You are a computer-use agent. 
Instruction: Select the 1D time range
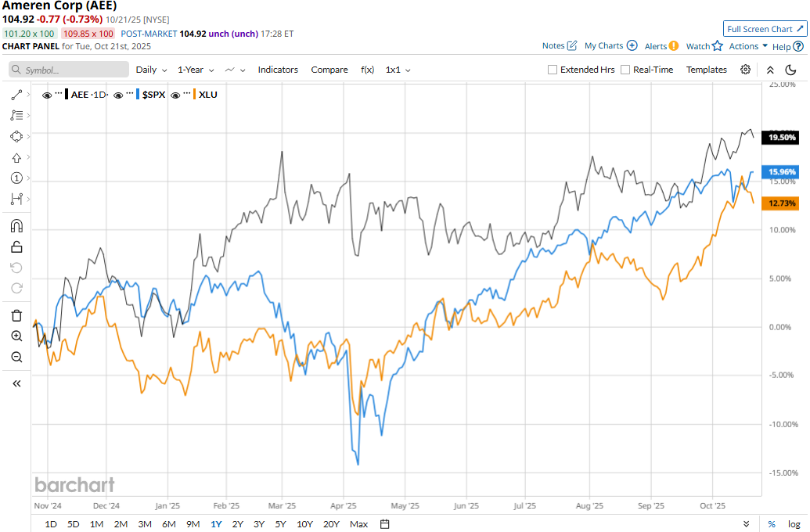(x=51, y=524)
